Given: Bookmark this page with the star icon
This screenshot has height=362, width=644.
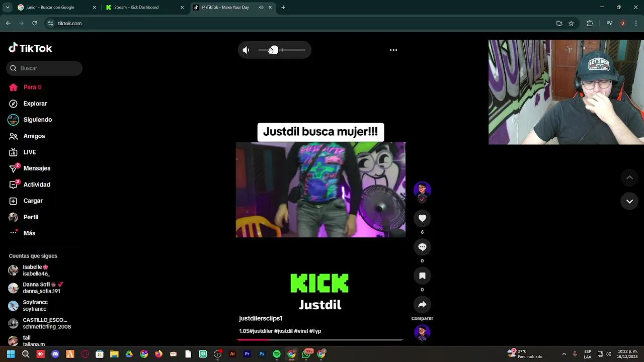Looking at the screenshot, I should tap(571, 23).
